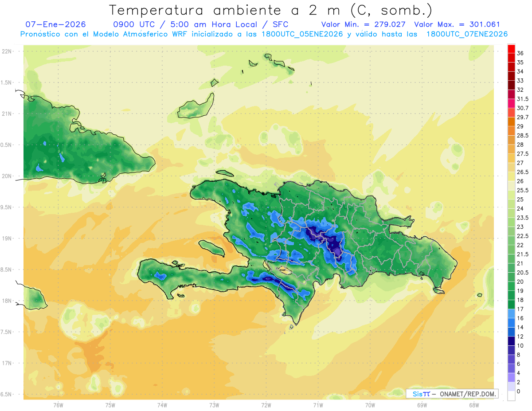Click the 'Valor Min. = 279.027' readout
The width and height of the screenshot is (532, 411).
(364, 24)
